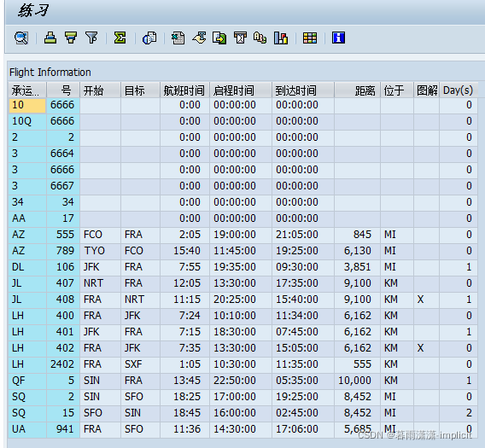Click the Local file export icon

coord(219,38)
